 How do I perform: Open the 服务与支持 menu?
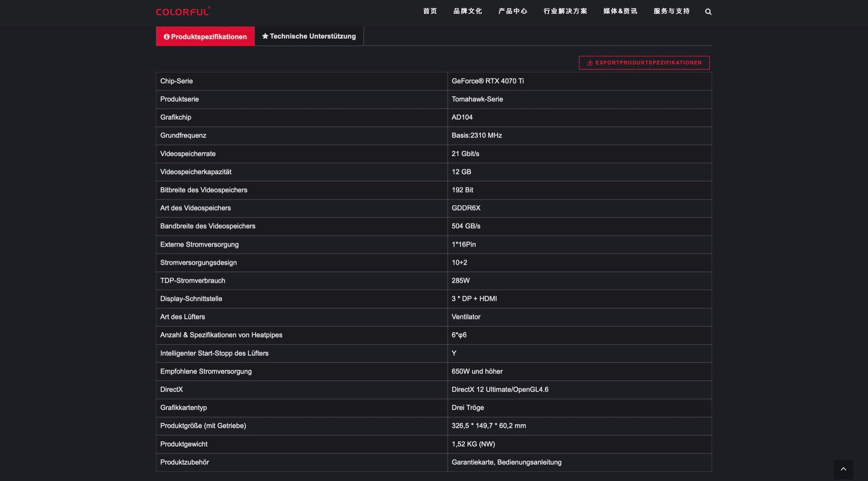671,11
